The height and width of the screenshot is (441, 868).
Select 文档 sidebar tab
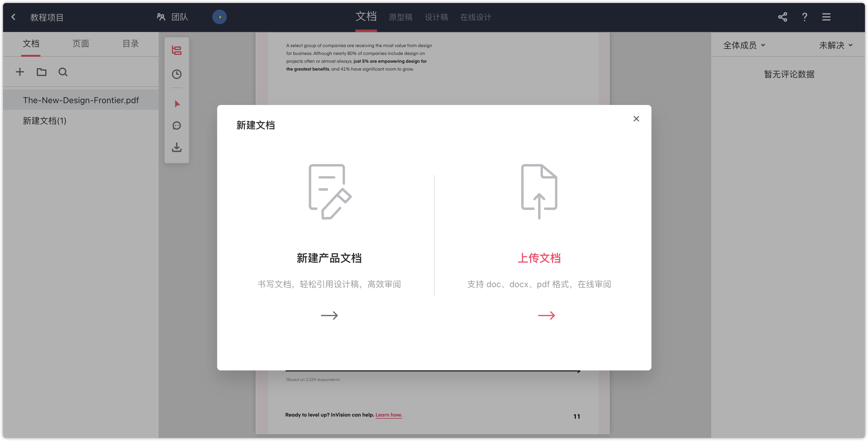pos(31,43)
